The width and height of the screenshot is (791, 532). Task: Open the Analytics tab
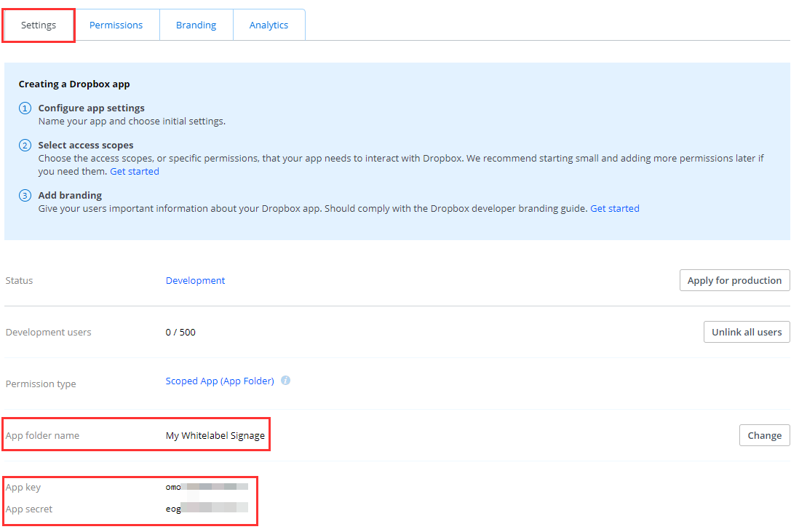click(x=269, y=25)
